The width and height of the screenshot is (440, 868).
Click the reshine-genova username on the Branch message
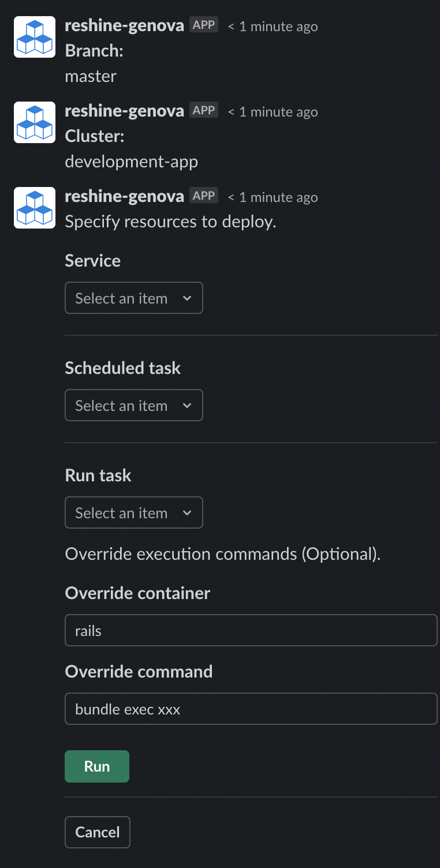coord(124,25)
